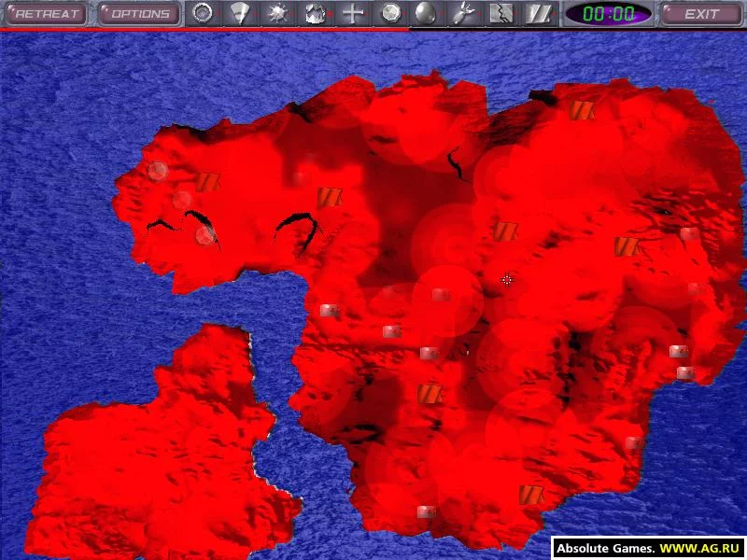Click the EXIT button
Image resolution: width=747 pixels, height=560 pixels.
click(x=702, y=13)
